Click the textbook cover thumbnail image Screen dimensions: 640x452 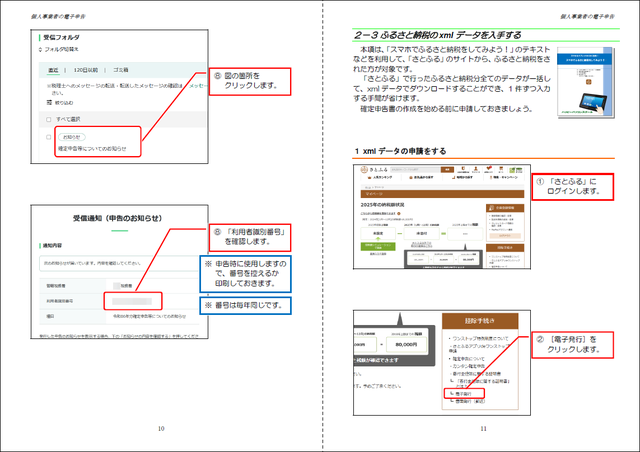pos(586,82)
